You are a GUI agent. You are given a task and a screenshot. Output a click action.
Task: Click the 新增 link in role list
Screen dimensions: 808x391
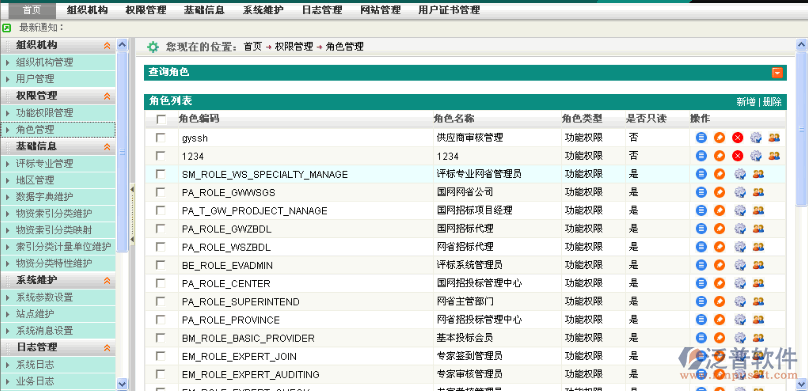point(746,102)
